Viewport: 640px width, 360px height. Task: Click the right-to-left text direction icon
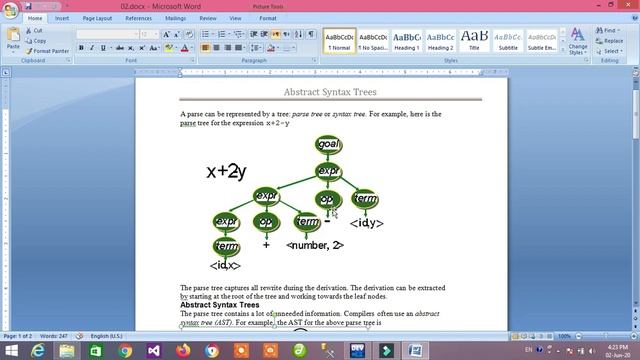[287, 34]
